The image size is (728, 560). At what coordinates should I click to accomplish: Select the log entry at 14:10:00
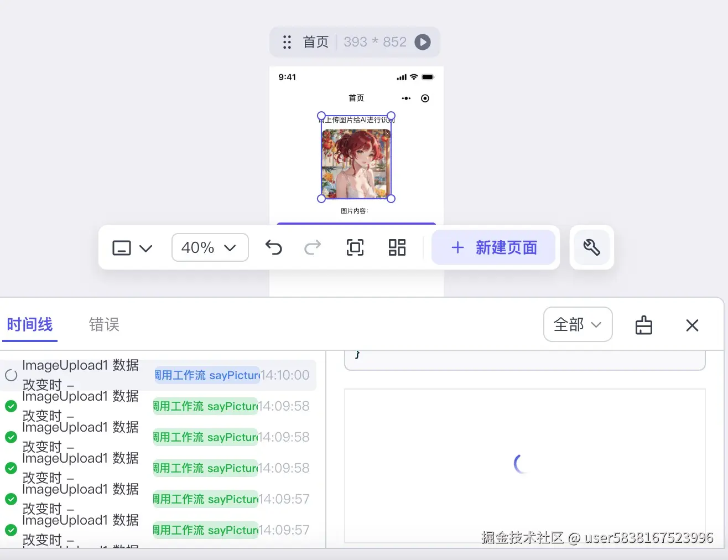(x=158, y=375)
